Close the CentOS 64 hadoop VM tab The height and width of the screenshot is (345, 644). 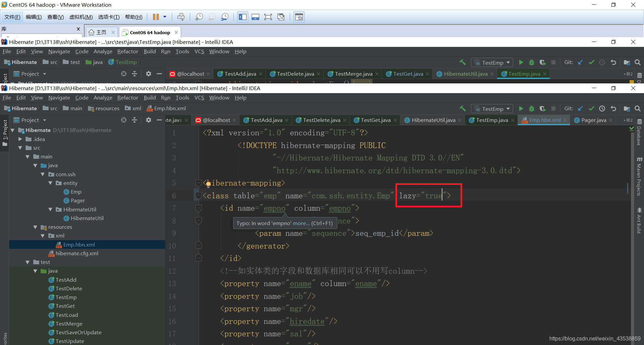coord(176,32)
